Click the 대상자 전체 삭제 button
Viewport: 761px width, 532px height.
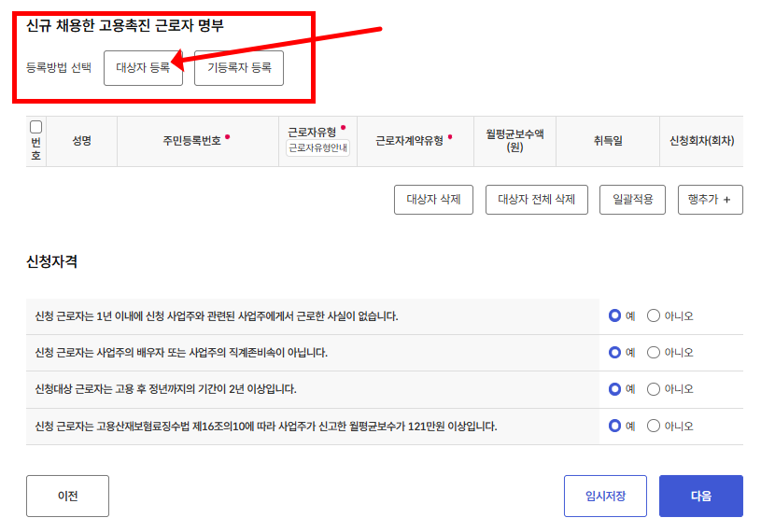[536, 200]
